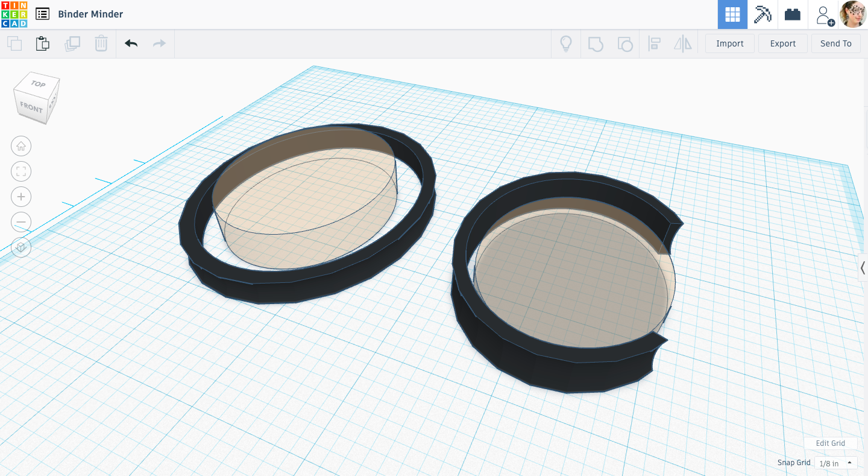Click the Paste clipboard icon
The image size is (868, 476).
point(42,43)
